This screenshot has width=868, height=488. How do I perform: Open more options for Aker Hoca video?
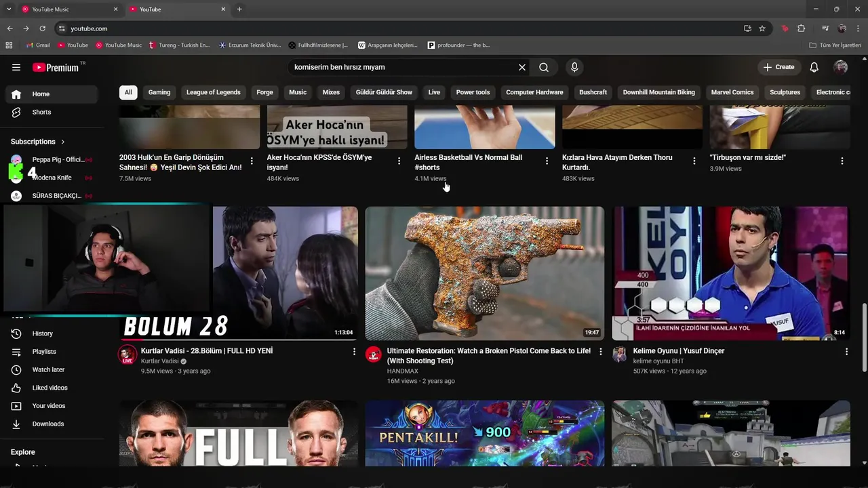(399, 161)
